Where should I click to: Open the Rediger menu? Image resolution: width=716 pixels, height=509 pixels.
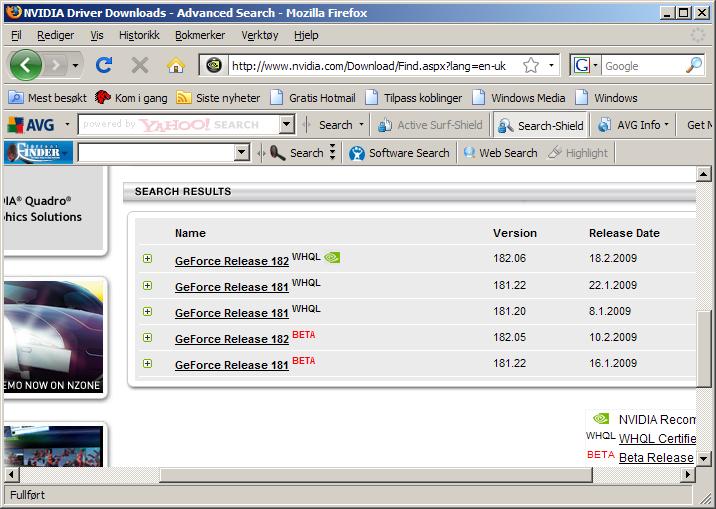tap(55, 35)
